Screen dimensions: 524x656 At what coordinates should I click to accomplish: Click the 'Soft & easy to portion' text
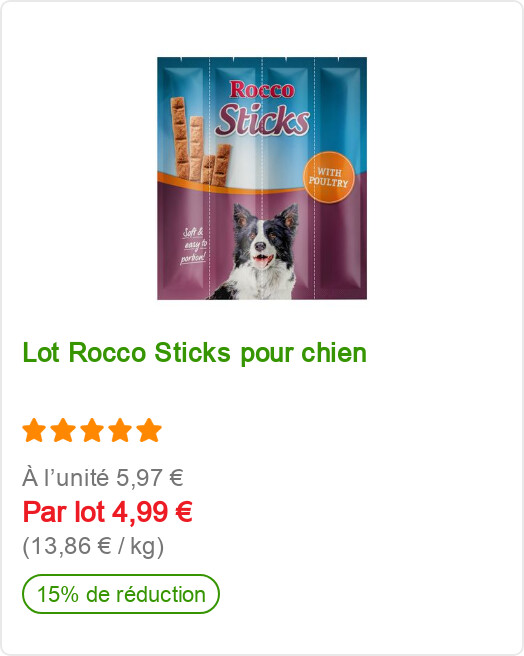point(194,246)
